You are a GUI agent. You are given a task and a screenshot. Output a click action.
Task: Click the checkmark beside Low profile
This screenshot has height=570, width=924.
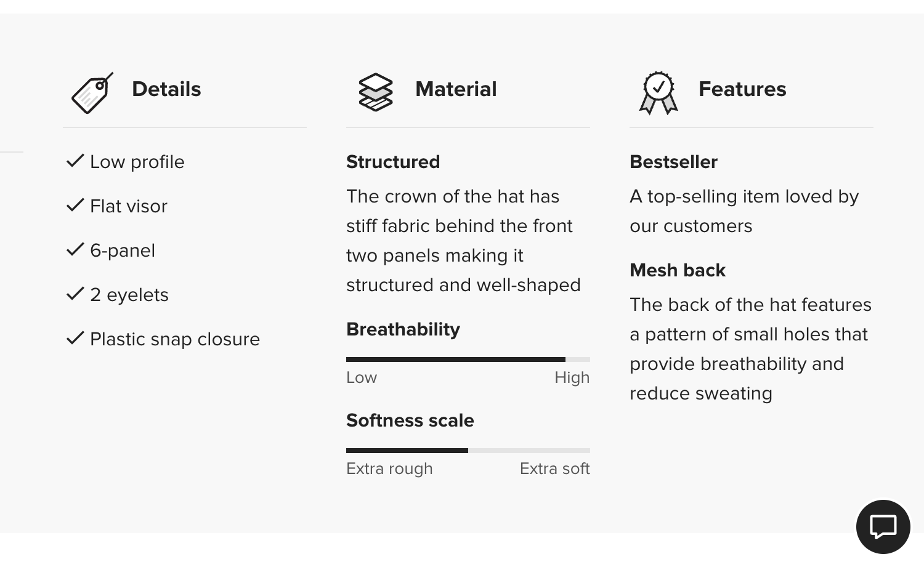point(75,161)
